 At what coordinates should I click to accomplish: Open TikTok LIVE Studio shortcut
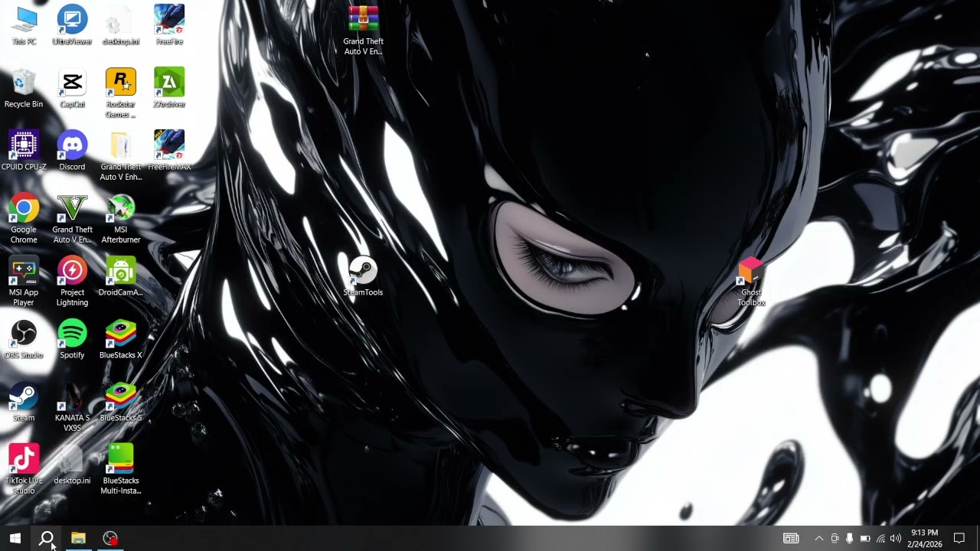click(x=24, y=470)
